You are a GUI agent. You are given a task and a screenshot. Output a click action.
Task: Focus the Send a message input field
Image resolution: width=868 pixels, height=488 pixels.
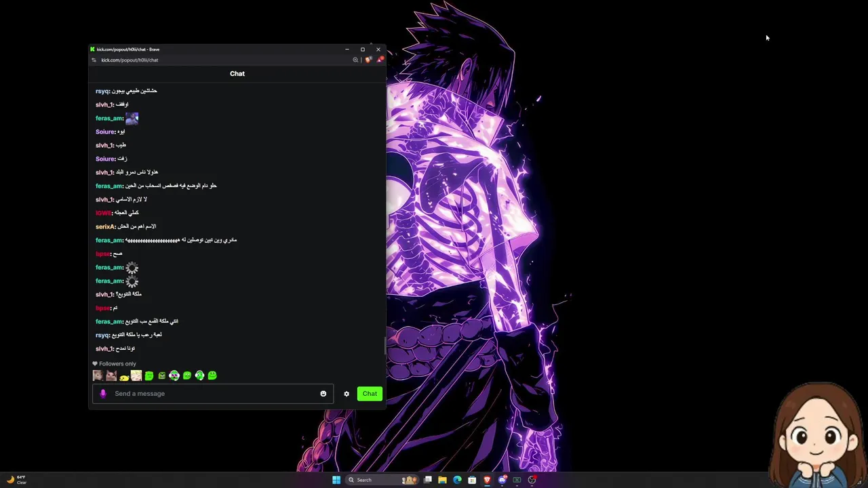(x=213, y=394)
